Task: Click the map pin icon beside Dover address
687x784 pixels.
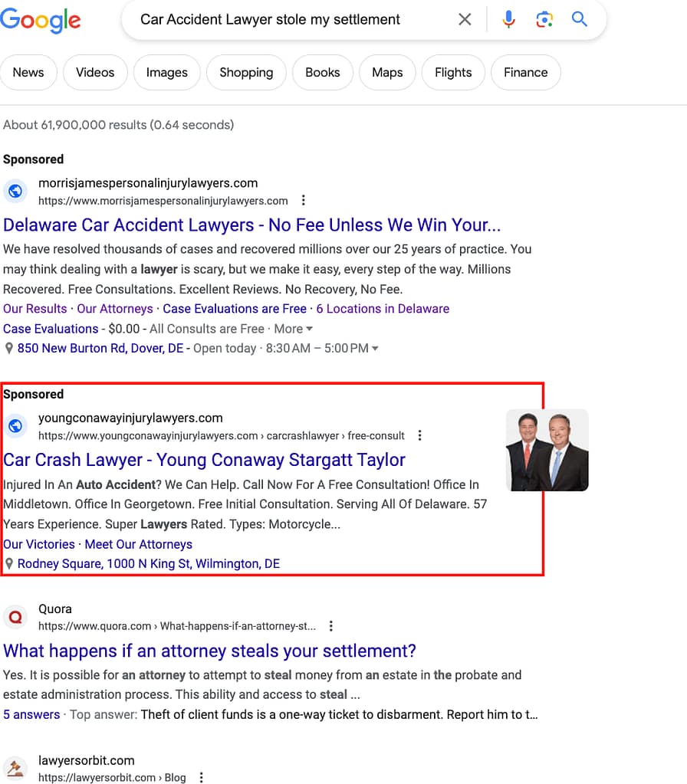Action: pos(9,349)
